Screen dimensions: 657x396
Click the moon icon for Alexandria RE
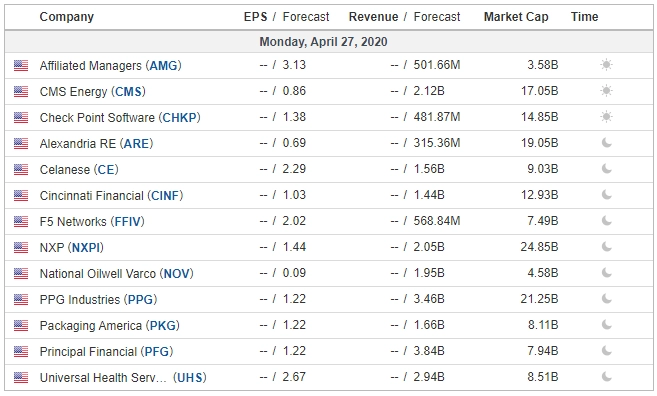tap(606, 143)
